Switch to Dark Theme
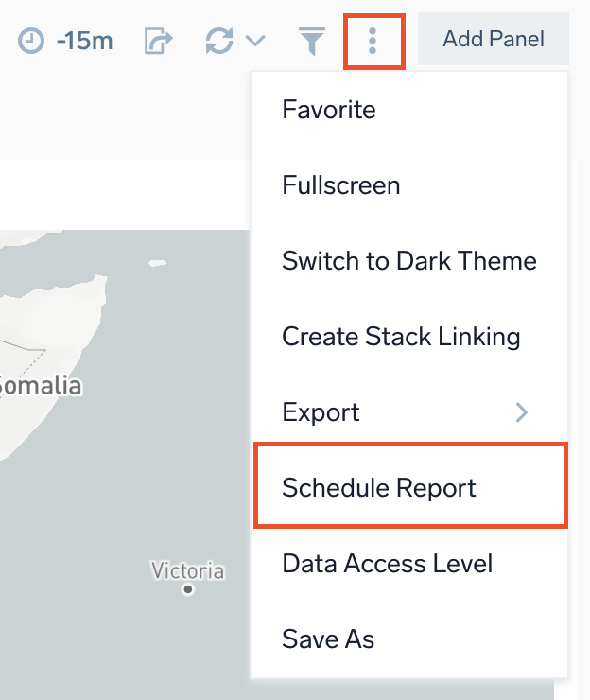Image resolution: width=590 pixels, height=700 pixels. pyautogui.click(x=408, y=261)
